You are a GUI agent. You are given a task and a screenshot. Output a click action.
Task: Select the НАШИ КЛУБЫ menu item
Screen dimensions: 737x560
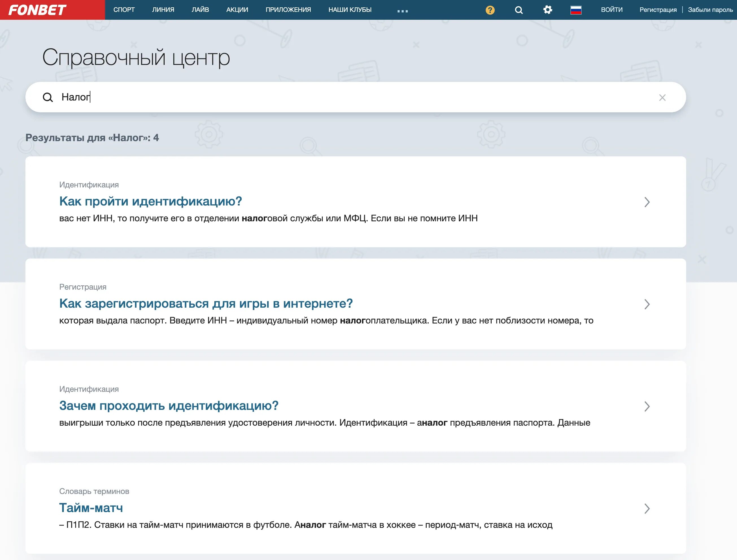[350, 10]
